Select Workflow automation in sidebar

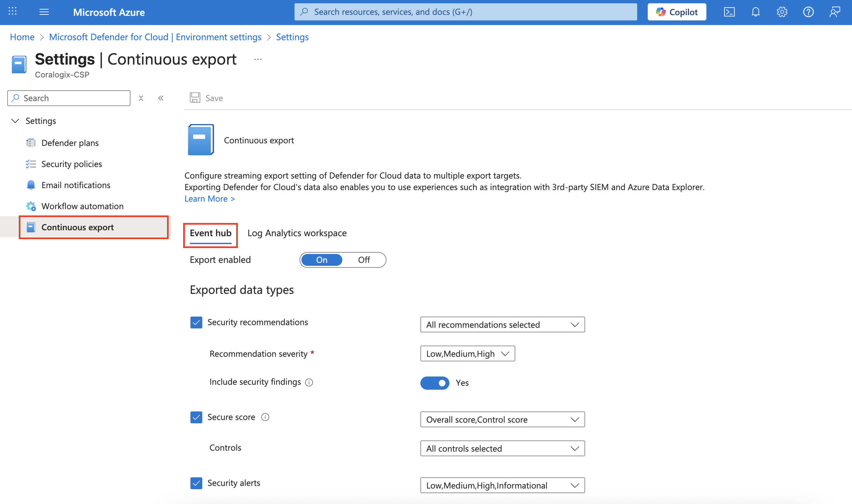coord(82,206)
